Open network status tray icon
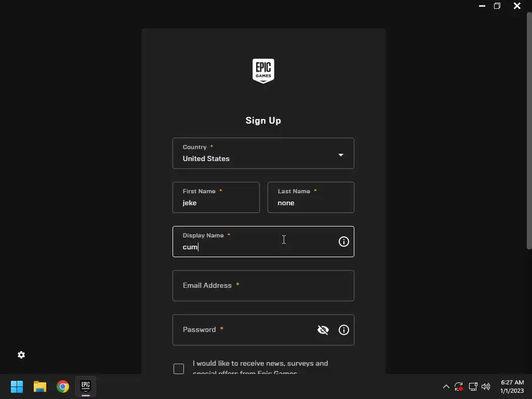Viewport: 532px width, 399px height. point(473,387)
